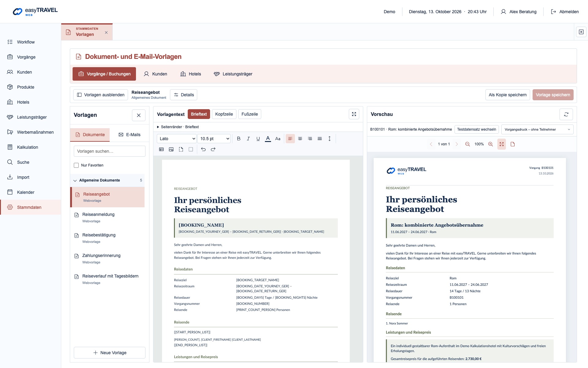Center align text in editor

[x=300, y=139]
